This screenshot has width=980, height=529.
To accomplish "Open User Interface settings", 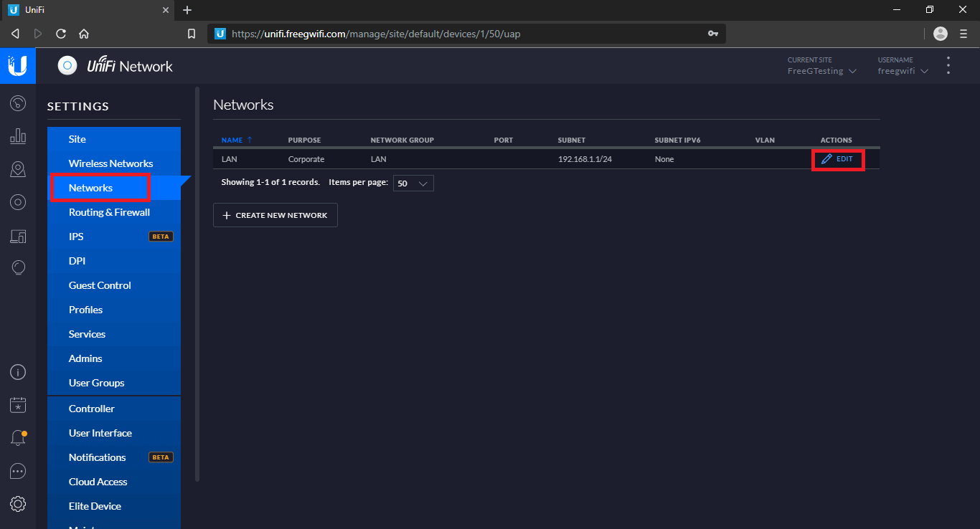I will point(114,433).
